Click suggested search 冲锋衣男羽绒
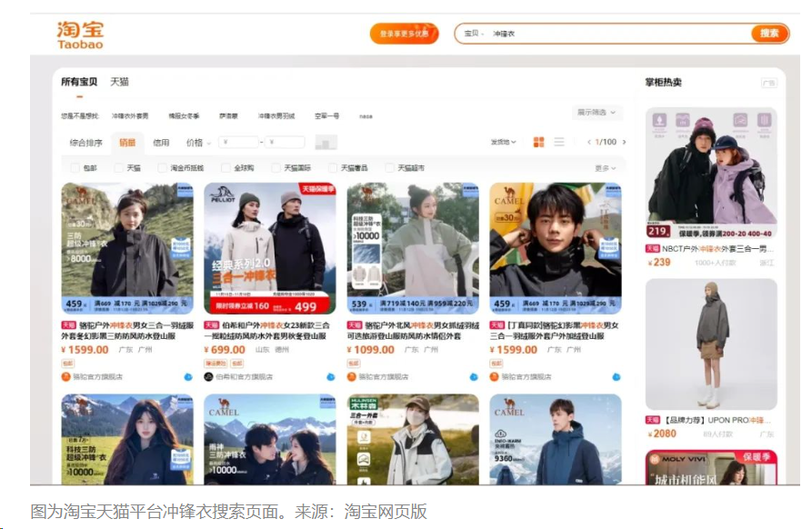Screen dimensions: 812x529 click(276, 116)
